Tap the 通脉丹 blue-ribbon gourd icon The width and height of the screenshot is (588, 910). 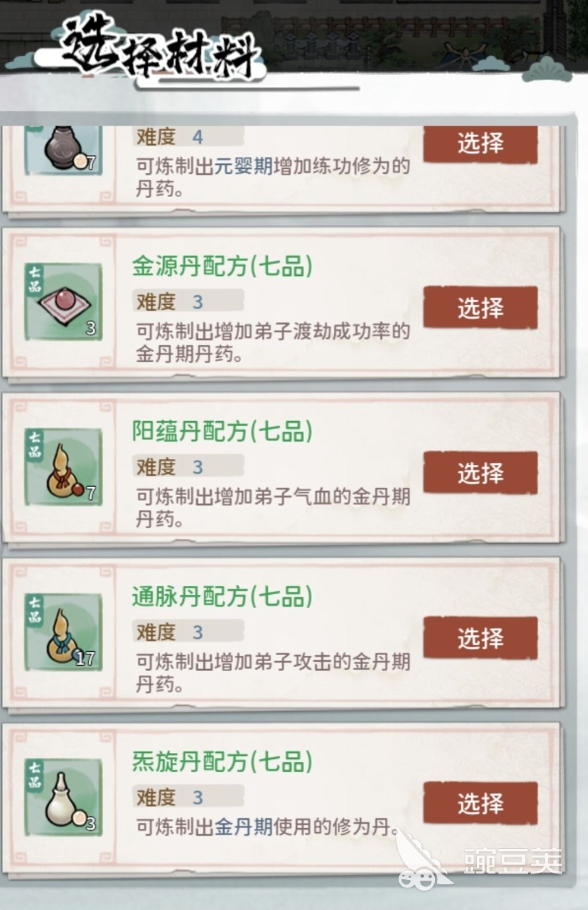click(64, 631)
